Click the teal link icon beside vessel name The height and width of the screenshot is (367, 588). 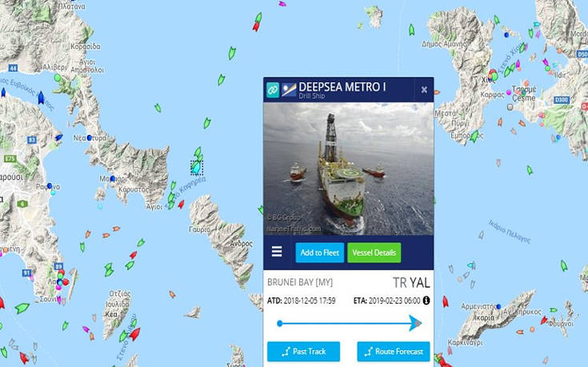point(273,90)
